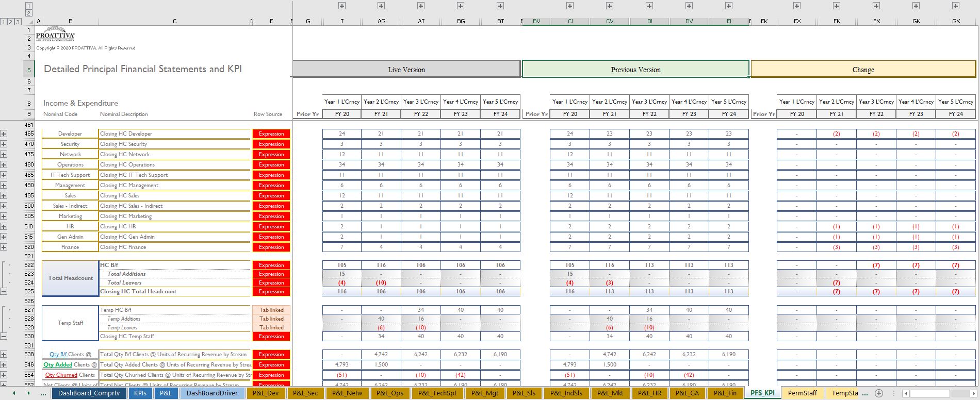The height and width of the screenshot is (400, 980).
Task: Add a new sheet with plus icon
Action: [x=879, y=393]
